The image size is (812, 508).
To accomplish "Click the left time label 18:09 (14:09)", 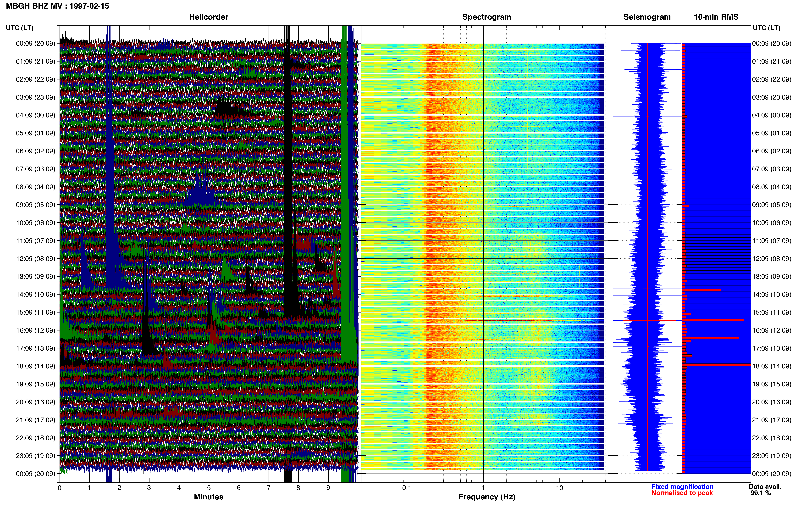I will click(x=35, y=366).
